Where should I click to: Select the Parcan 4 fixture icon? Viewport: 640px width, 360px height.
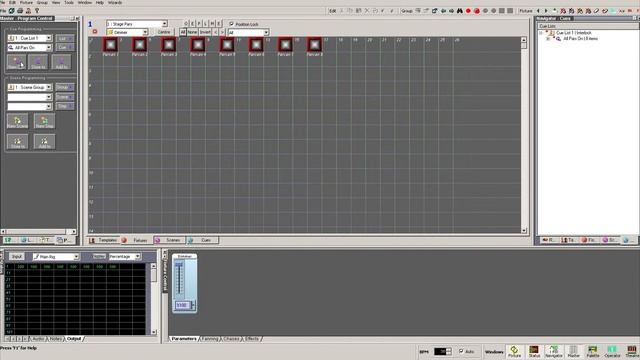click(x=198, y=44)
